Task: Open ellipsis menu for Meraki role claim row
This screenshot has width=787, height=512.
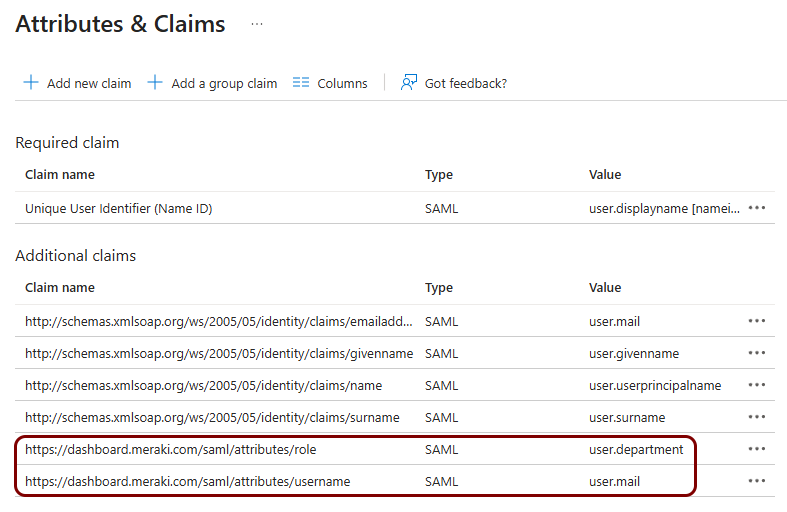Action: pyautogui.click(x=757, y=449)
